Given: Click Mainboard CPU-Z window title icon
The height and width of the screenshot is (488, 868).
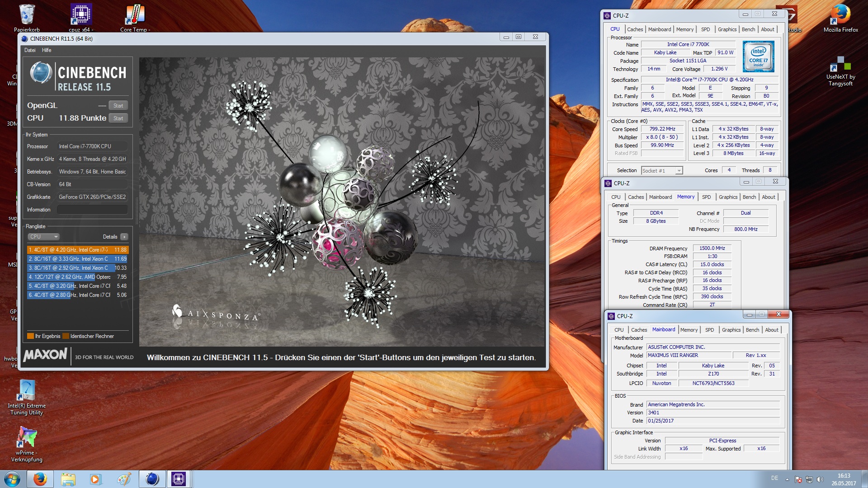Looking at the screenshot, I should click(x=611, y=316).
